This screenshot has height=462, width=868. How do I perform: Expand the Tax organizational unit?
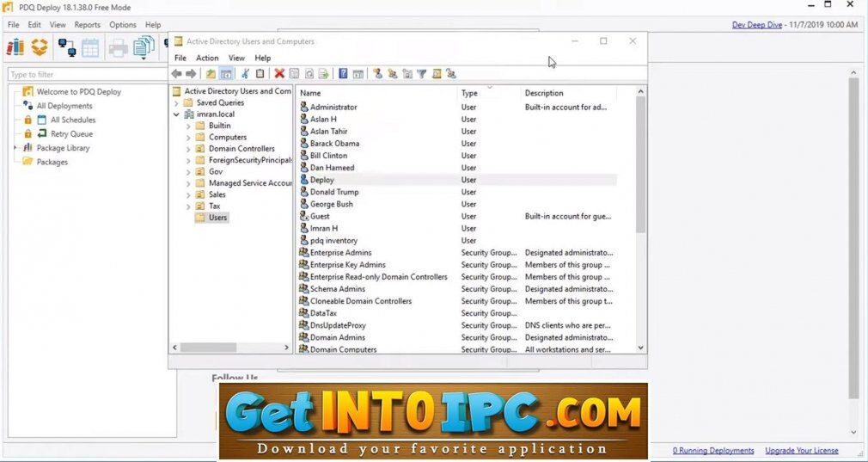pyautogui.click(x=188, y=206)
